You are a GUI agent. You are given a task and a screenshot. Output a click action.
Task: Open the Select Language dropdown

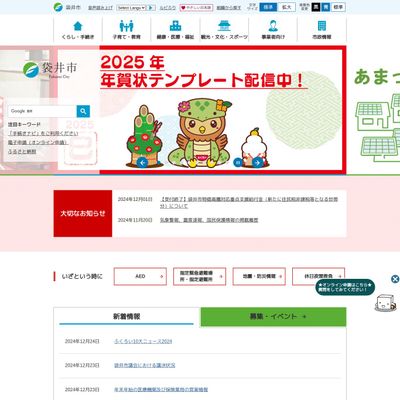(131, 7)
